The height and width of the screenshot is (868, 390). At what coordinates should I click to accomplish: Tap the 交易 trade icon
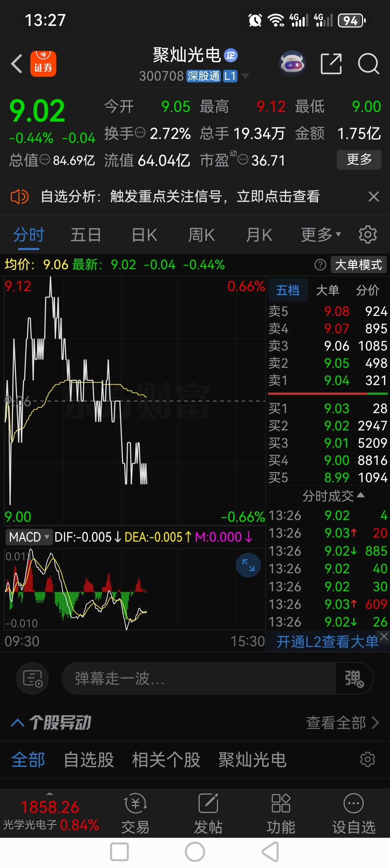[x=135, y=813]
